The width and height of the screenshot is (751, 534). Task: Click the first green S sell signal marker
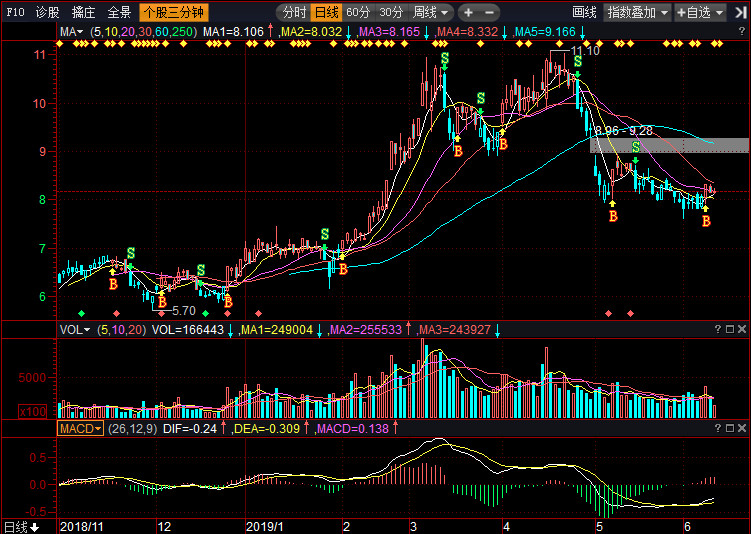pos(130,254)
